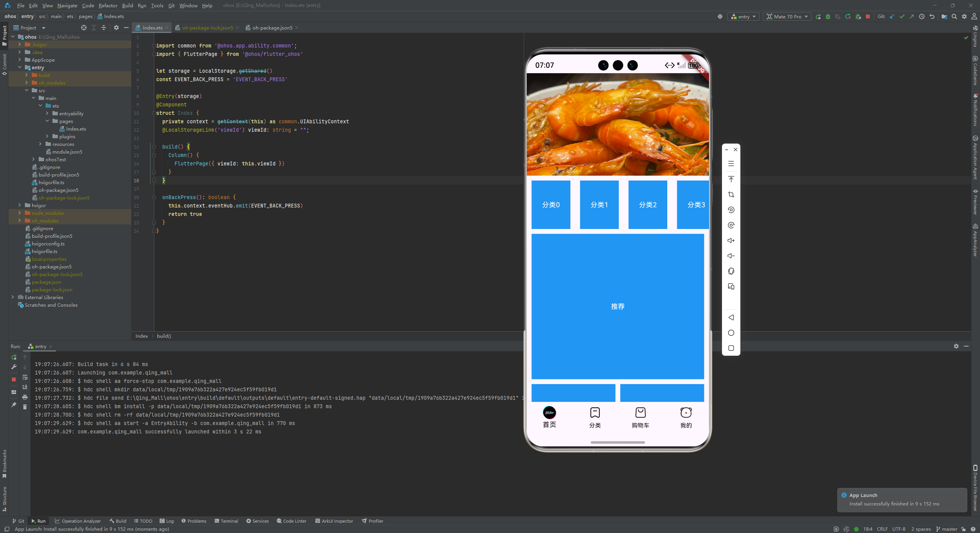Switch to oh-package.json5 editor tab
The height and width of the screenshot is (533, 980).
272,28
